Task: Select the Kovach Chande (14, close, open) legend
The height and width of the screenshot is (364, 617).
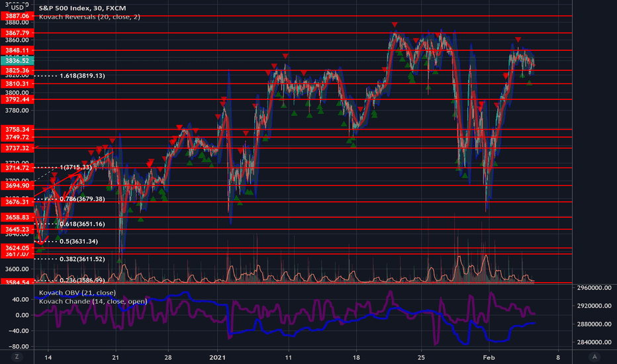Action: [93, 301]
